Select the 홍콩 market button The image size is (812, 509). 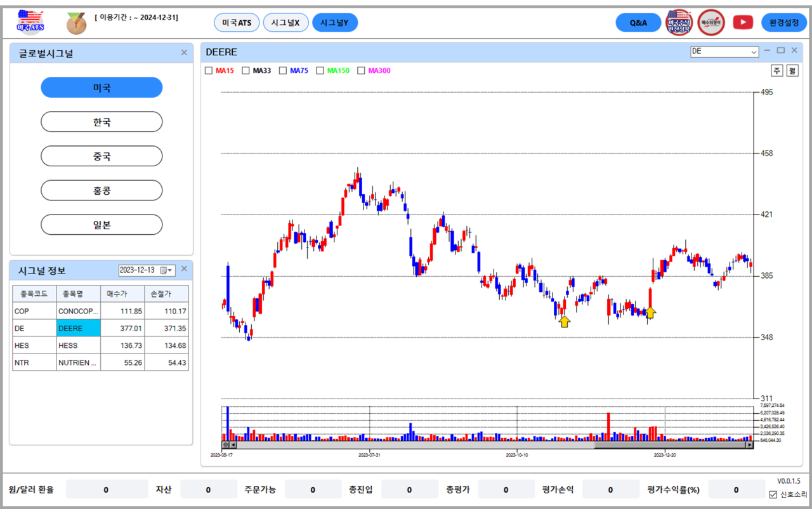(101, 190)
